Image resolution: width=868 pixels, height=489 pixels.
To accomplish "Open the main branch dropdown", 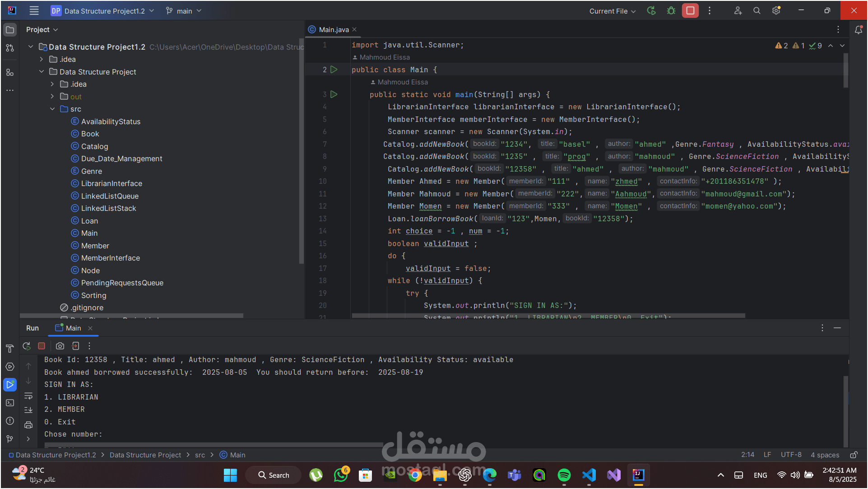I will pos(184,11).
